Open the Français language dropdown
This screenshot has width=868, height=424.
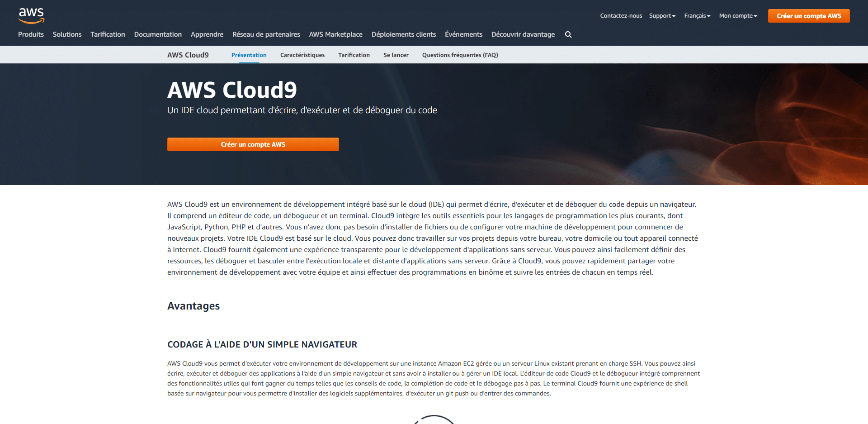[697, 16]
